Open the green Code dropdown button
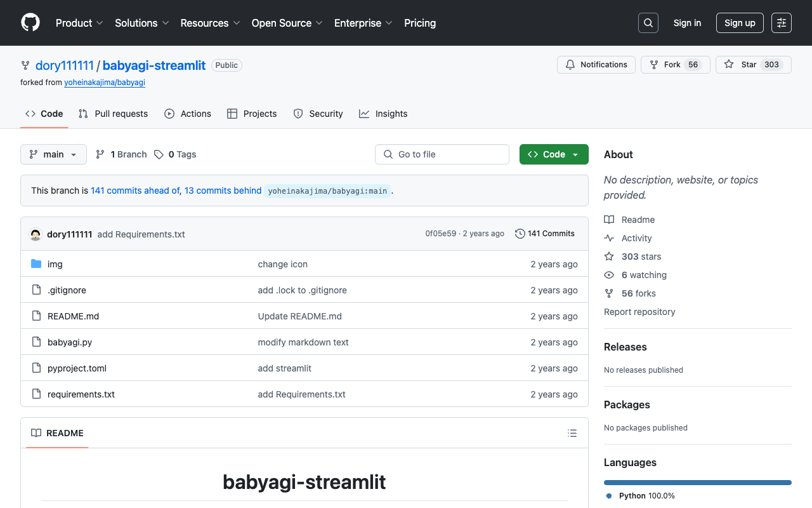This screenshot has height=508, width=812. (554, 154)
